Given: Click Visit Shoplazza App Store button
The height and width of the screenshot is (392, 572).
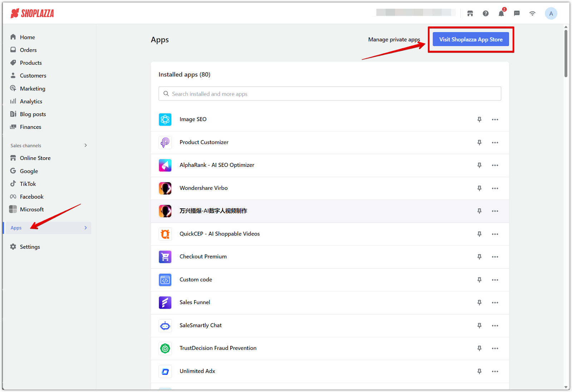Looking at the screenshot, I should coord(471,39).
